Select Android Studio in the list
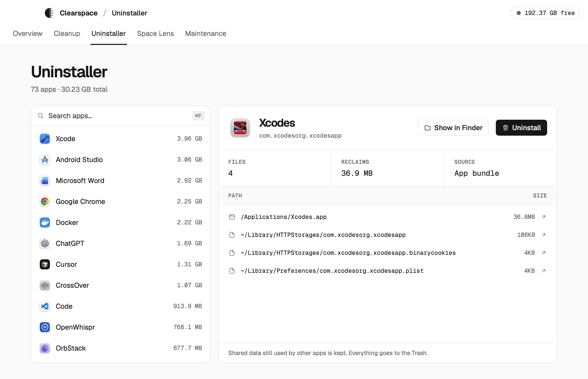This screenshot has width=588, height=379. (121, 160)
